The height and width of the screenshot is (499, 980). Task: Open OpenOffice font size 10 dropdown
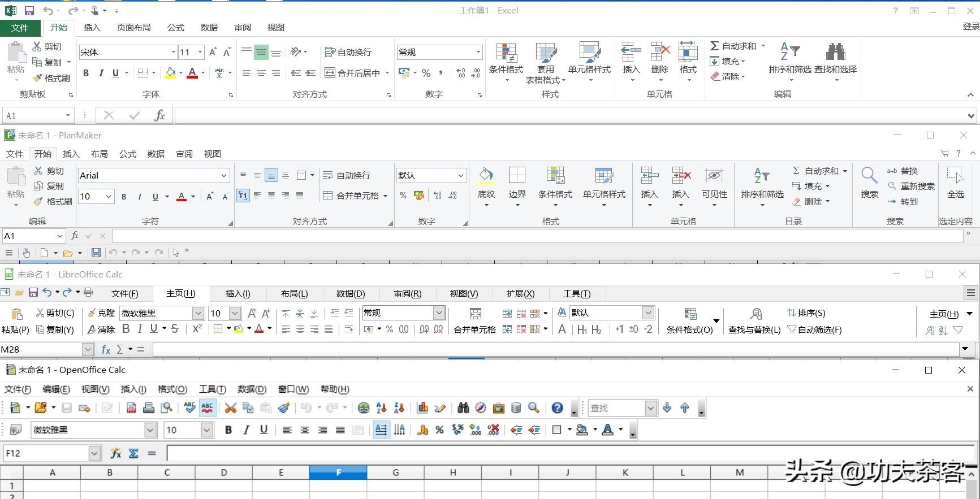coord(207,430)
